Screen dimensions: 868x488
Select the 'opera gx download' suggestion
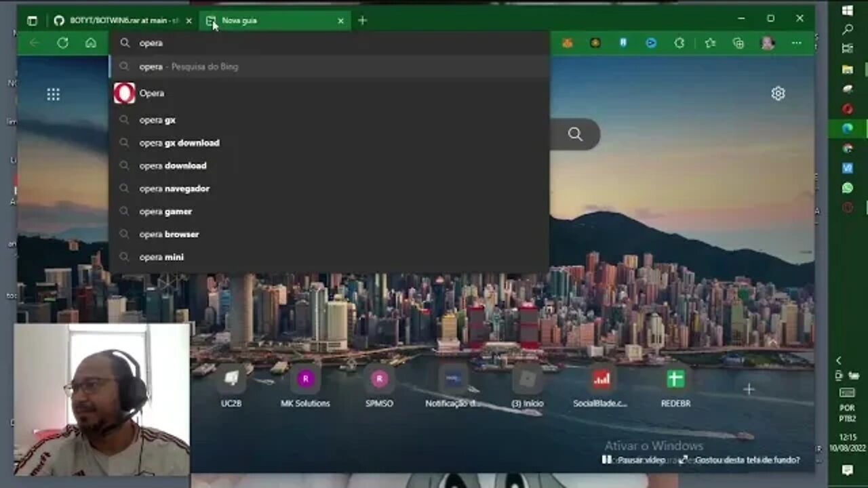pos(329,143)
